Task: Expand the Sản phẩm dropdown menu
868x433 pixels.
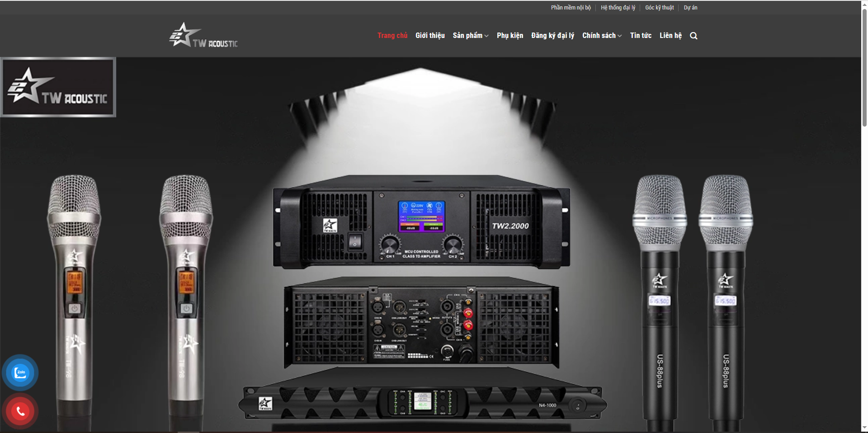Action: click(x=470, y=36)
